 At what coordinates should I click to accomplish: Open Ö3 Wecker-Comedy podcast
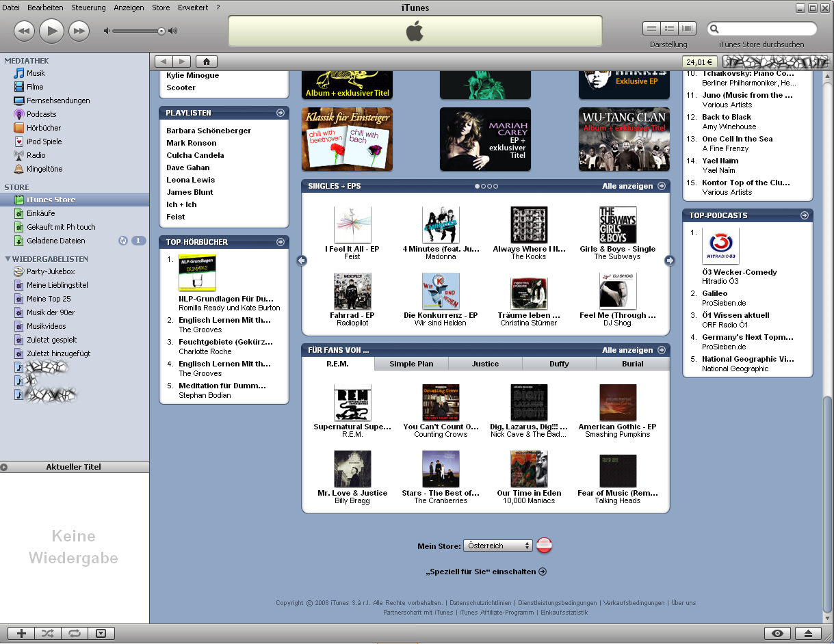(x=740, y=272)
